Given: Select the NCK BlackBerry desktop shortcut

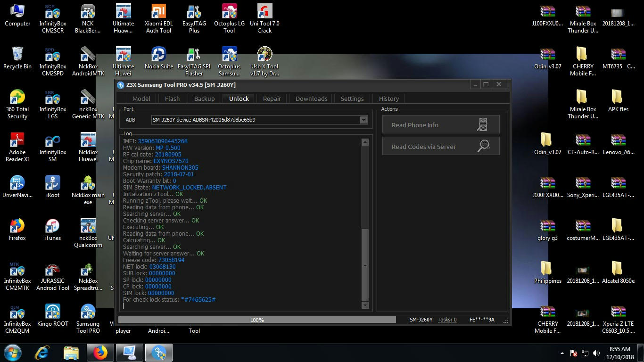Looking at the screenshot, I should pos(88,19).
